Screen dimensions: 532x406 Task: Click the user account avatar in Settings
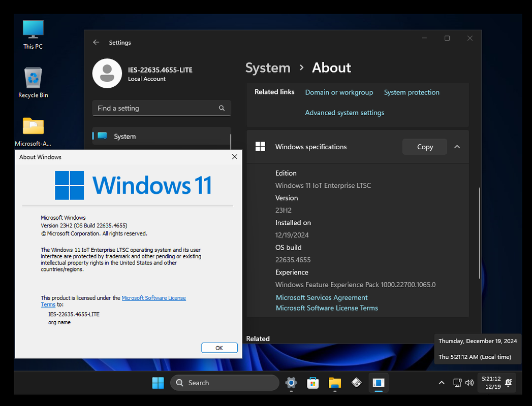(x=107, y=73)
